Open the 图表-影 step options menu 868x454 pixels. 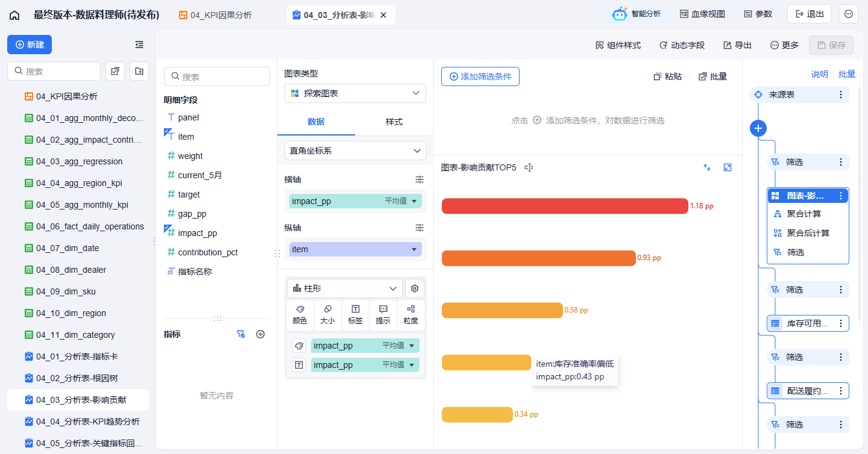(841, 196)
